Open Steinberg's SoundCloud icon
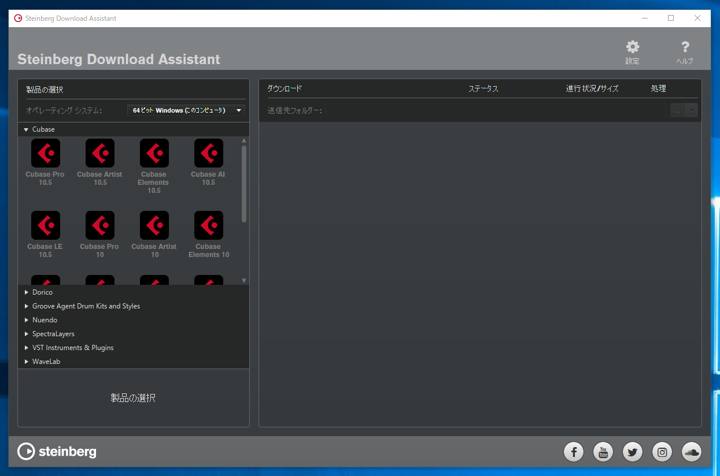 click(691, 452)
